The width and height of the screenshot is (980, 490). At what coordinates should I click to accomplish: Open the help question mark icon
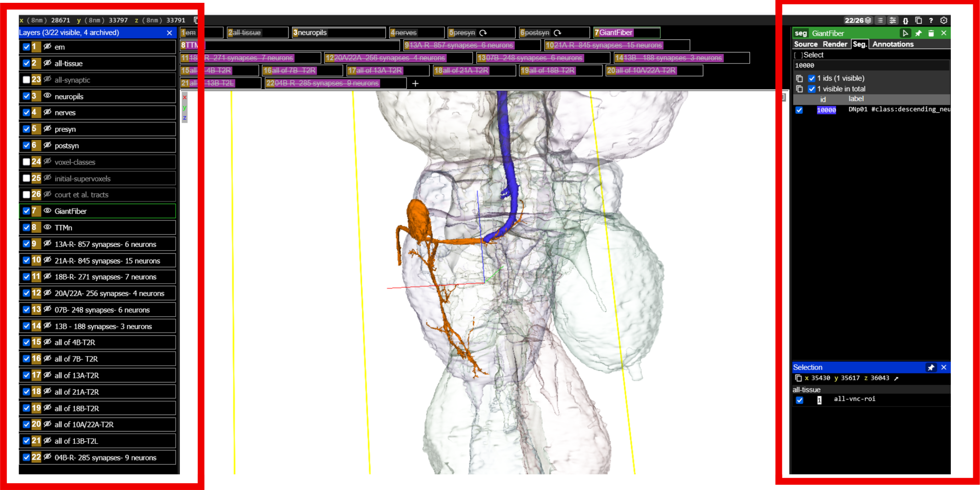[931, 21]
